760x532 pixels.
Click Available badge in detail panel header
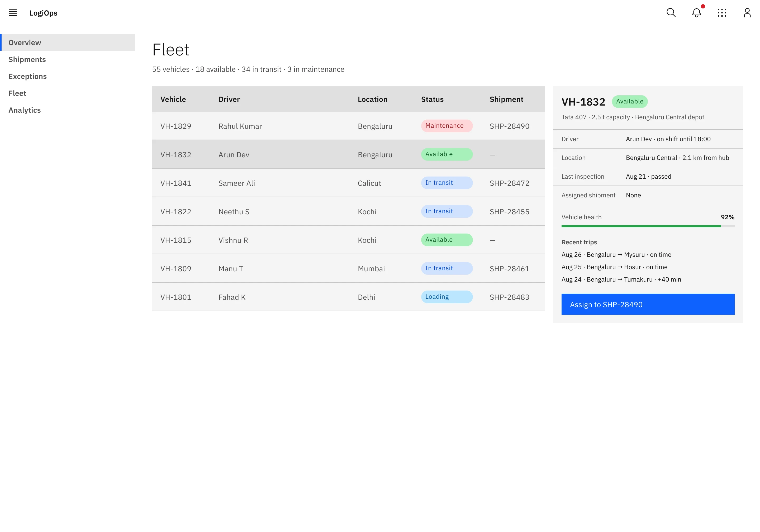click(630, 101)
